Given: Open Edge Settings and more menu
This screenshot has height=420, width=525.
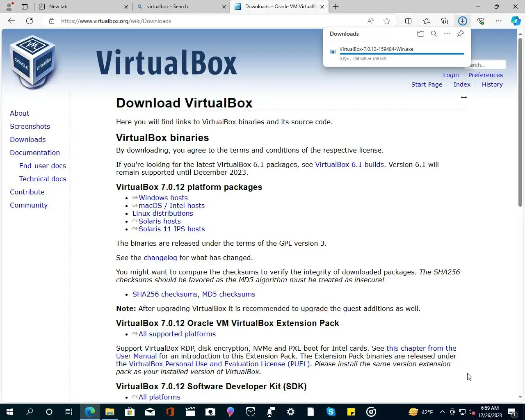Looking at the screenshot, I should 499,21.
